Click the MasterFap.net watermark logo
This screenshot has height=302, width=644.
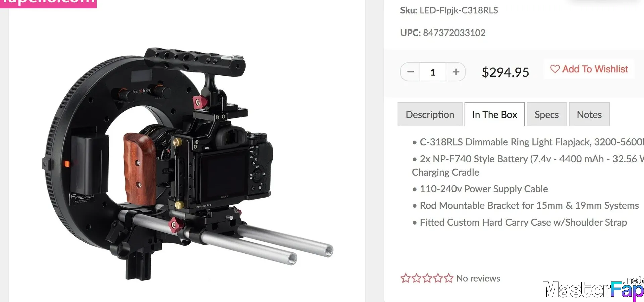click(x=593, y=289)
